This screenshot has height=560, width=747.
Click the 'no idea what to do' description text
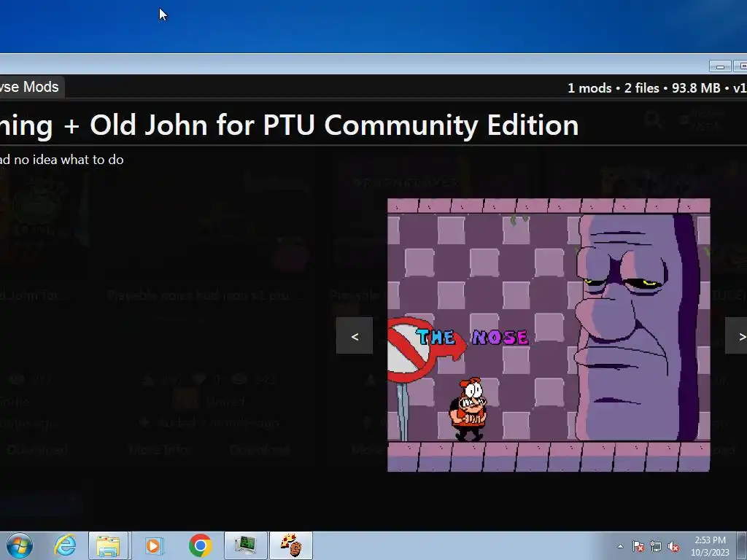69,160
